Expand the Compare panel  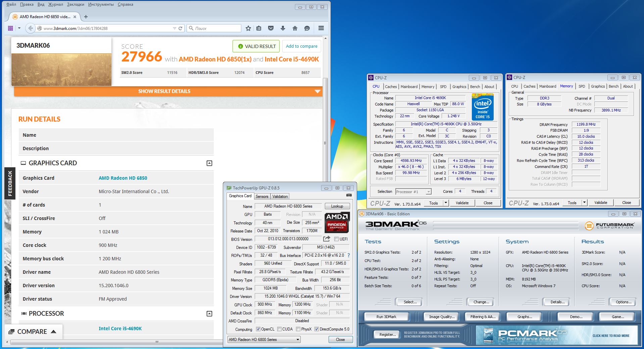click(34, 332)
